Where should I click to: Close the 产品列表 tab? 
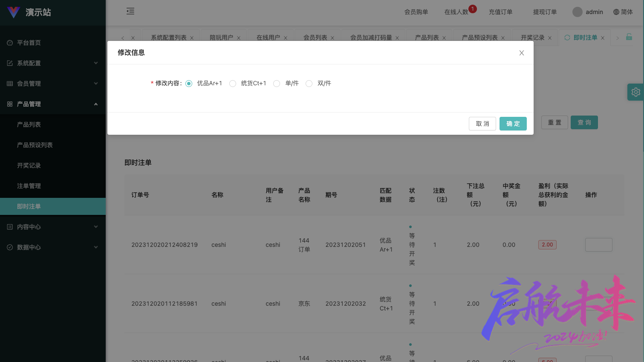point(444,38)
